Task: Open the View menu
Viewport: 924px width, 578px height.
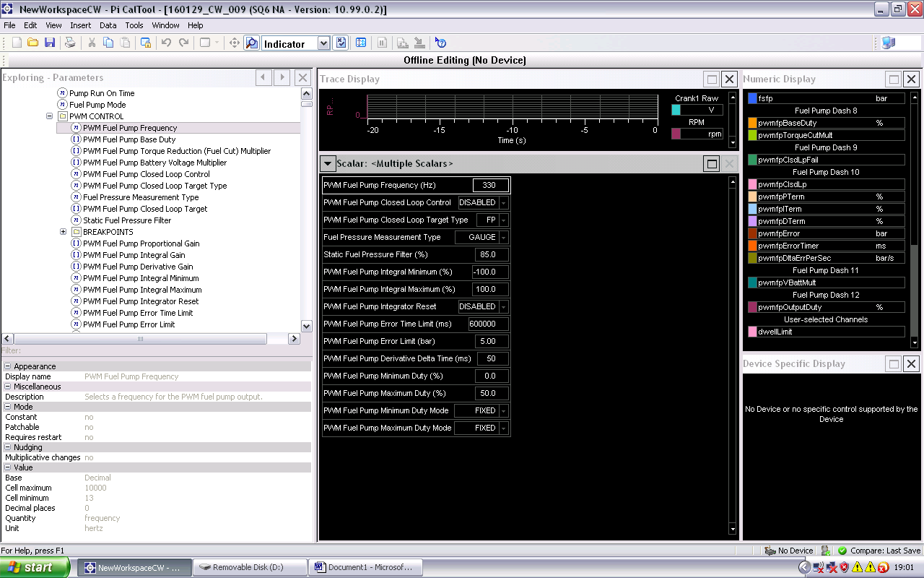Action: pyautogui.click(x=53, y=25)
